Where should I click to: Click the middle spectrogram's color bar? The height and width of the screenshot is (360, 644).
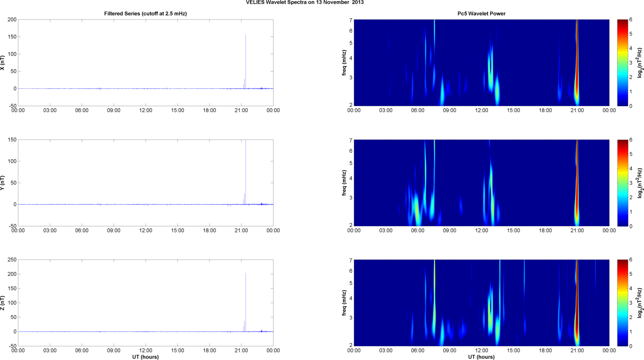click(622, 183)
